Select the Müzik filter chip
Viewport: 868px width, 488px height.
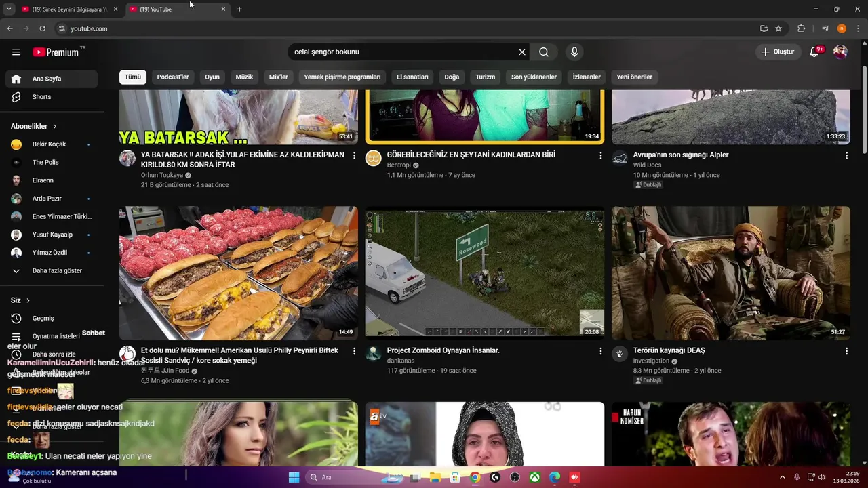[x=244, y=77]
